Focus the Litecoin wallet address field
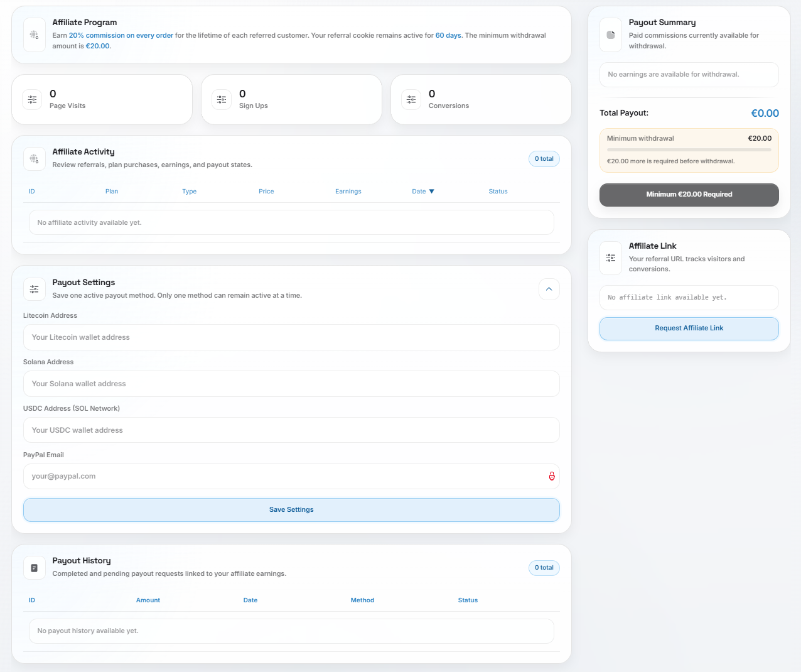 pyautogui.click(x=291, y=337)
